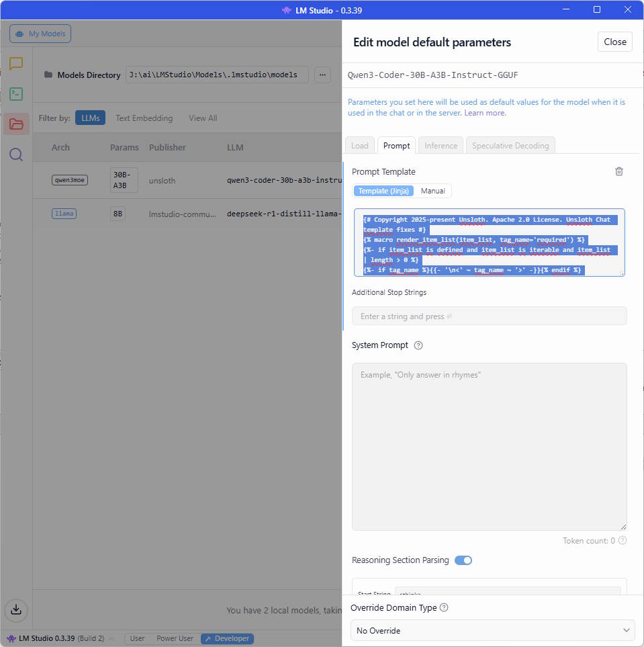
Task: Open the Chat section in the sidebar
Action: (16, 64)
